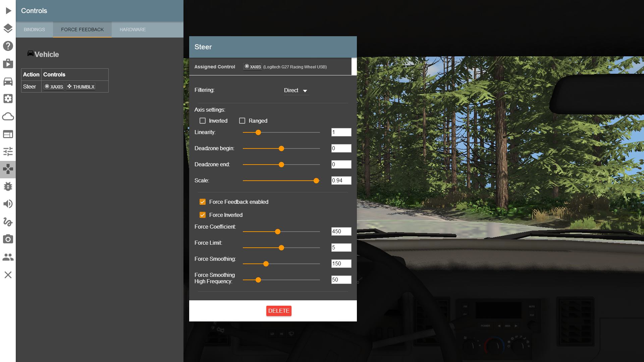Screen dimensions: 644x362
Task: Select the controls gamepad icon
Action: click(x=8, y=169)
